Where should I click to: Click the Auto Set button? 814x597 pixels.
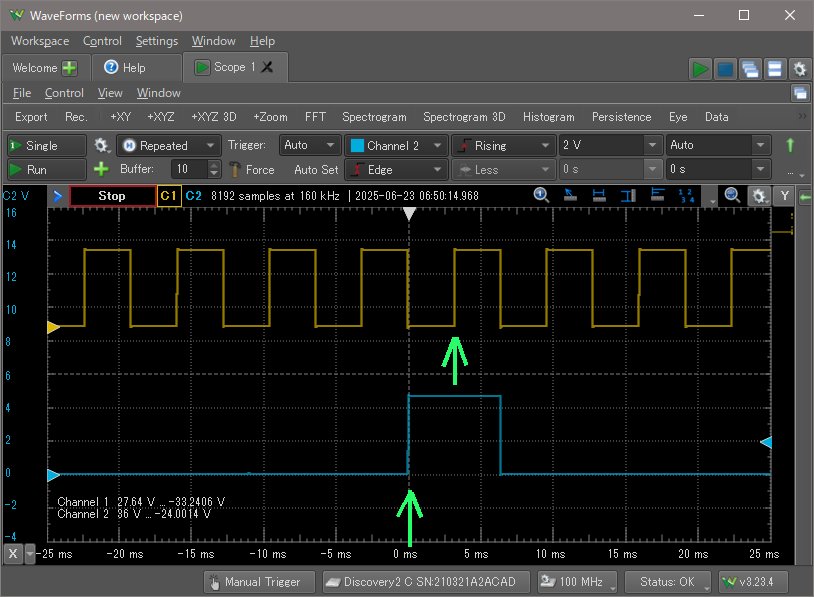316,169
